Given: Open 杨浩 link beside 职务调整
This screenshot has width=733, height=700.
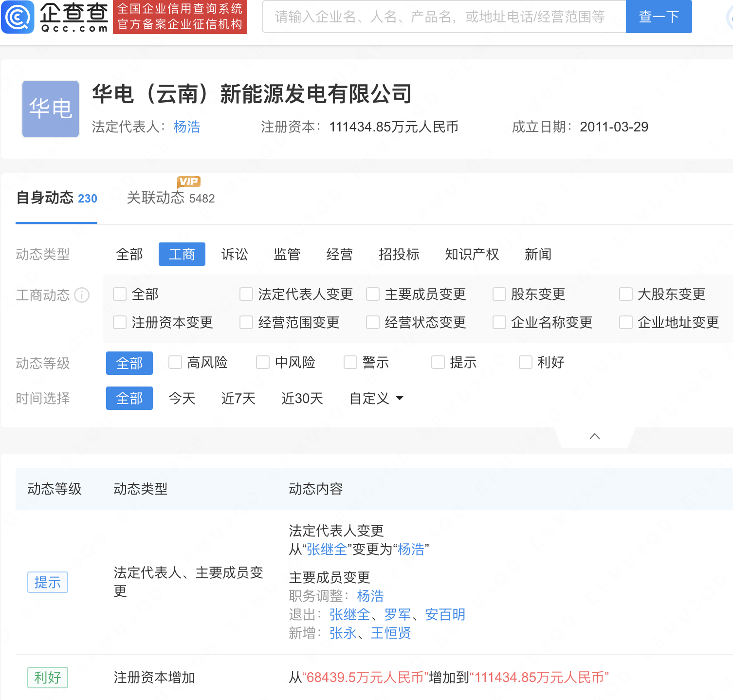Looking at the screenshot, I should tap(370, 596).
